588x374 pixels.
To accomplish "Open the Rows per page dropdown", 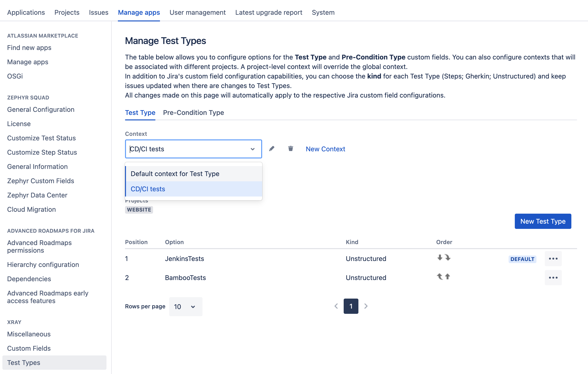I will pyautogui.click(x=186, y=306).
